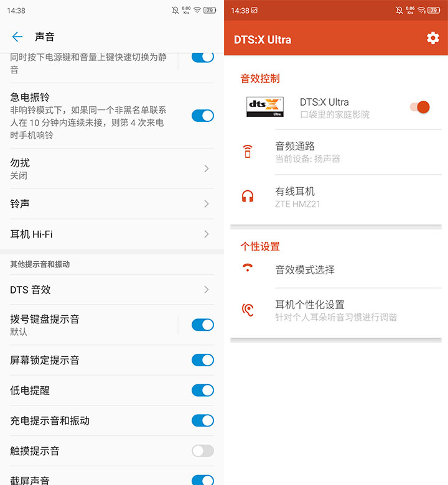Tap the 低电提醒 label
The height and width of the screenshot is (485, 448).
[30, 390]
